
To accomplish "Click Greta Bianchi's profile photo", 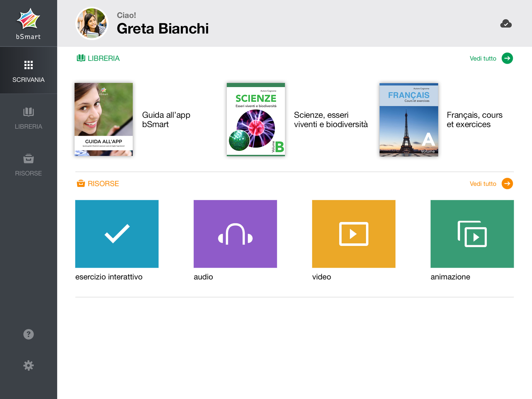I will pyautogui.click(x=92, y=24).
